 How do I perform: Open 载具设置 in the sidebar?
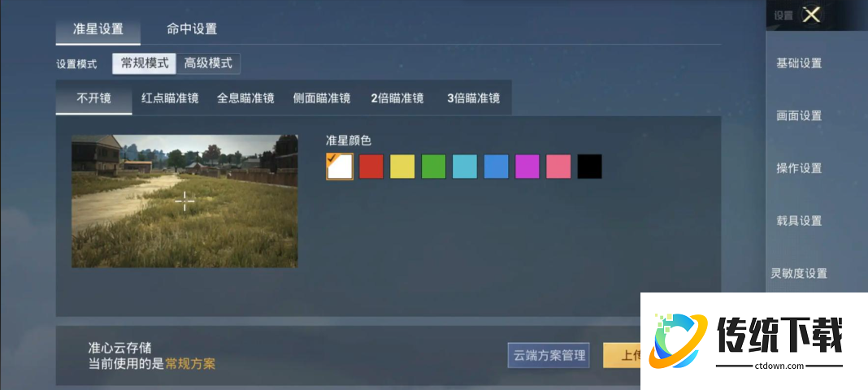point(799,221)
